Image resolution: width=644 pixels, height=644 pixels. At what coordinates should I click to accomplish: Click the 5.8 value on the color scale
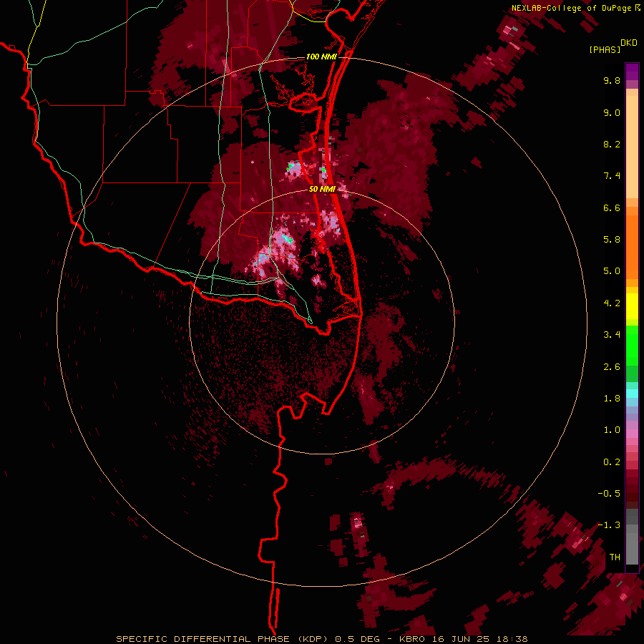tap(612, 240)
